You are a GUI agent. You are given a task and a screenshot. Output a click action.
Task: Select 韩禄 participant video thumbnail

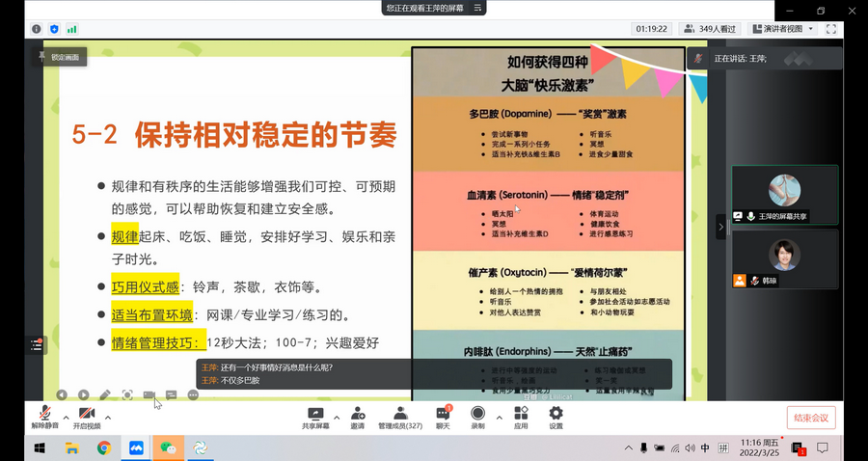[x=784, y=259]
